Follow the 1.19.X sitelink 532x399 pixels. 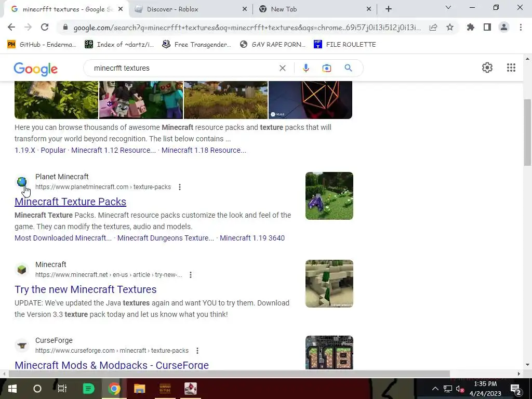click(x=25, y=150)
